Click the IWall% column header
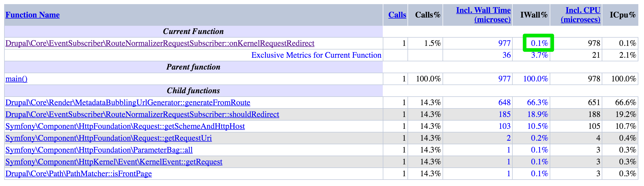Image resolution: width=644 pixels, height=186 pixels. [534, 15]
